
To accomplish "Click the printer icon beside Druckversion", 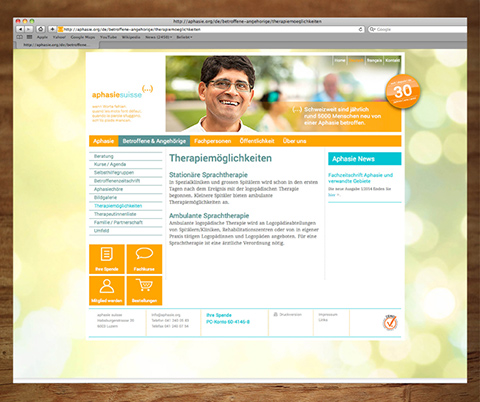I will (276, 314).
